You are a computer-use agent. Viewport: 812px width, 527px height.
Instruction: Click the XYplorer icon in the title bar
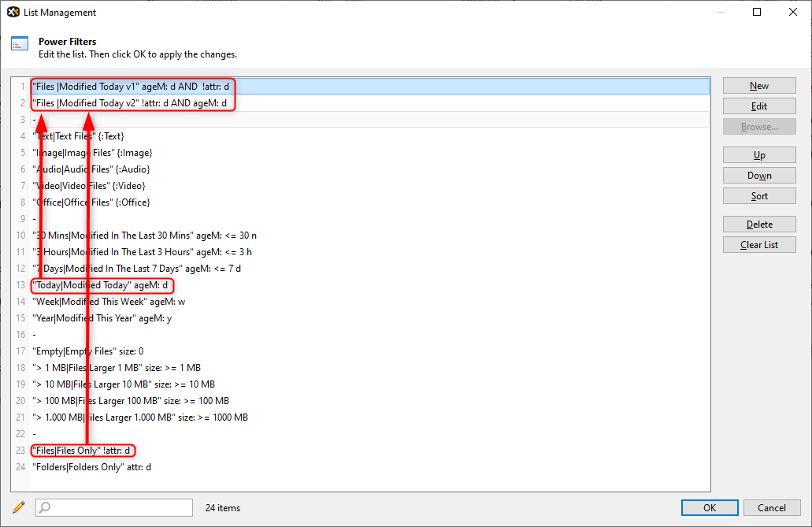(13, 12)
